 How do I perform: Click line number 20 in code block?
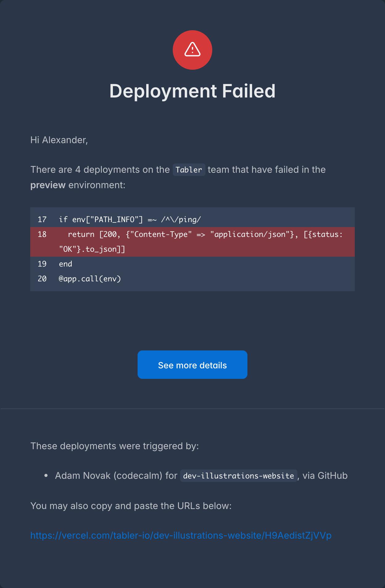point(42,279)
